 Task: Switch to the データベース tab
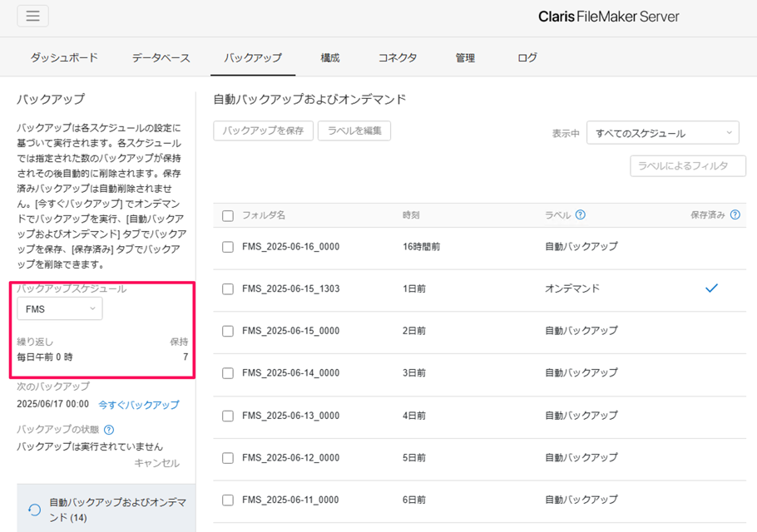click(x=161, y=57)
